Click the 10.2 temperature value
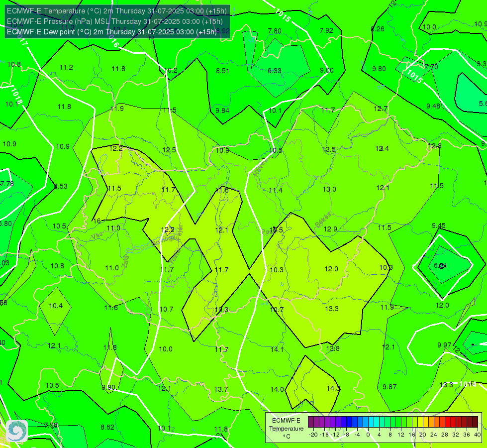Screen dimensions: 487x448 (x=171, y=70)
